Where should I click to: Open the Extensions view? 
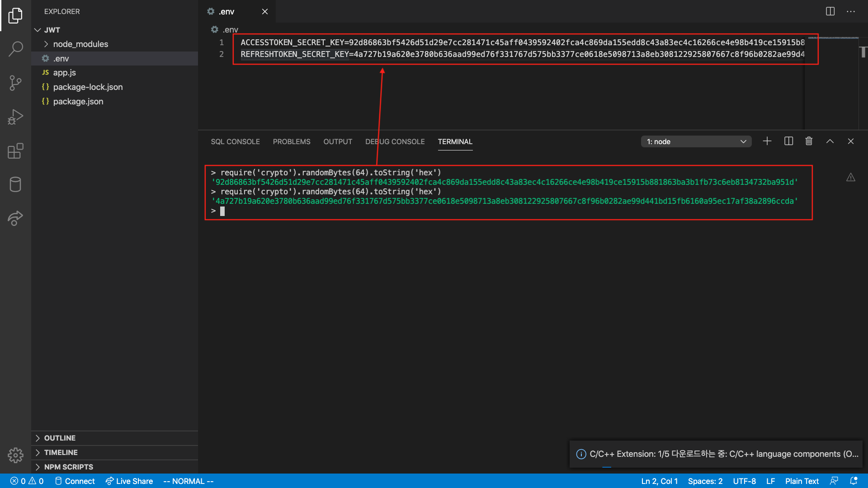click(x=15, y=151)
